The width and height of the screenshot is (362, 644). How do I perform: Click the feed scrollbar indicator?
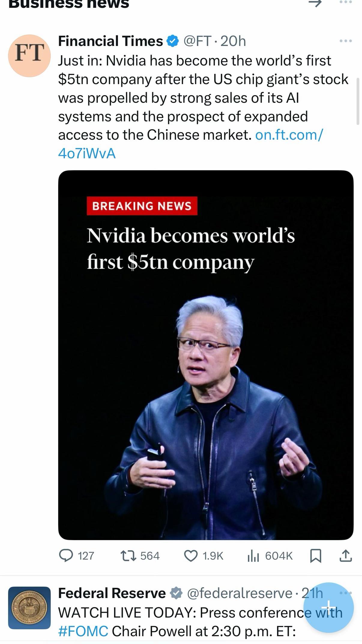coord(358,101)
